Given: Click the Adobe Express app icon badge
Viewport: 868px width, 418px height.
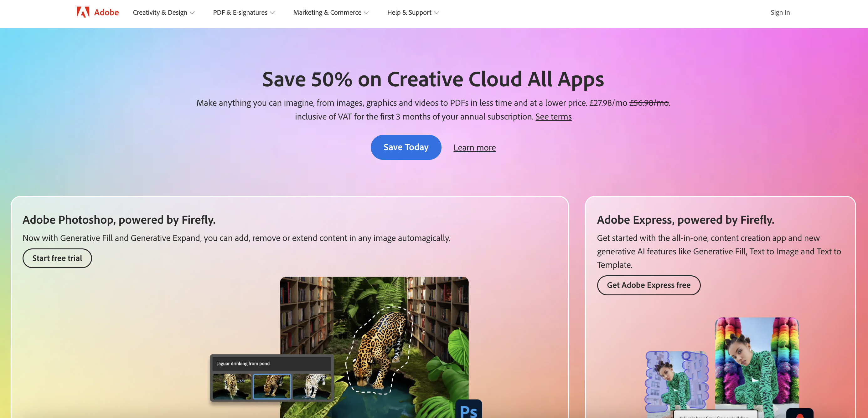Looking at the screenshot, I should (x=800, y=413).
